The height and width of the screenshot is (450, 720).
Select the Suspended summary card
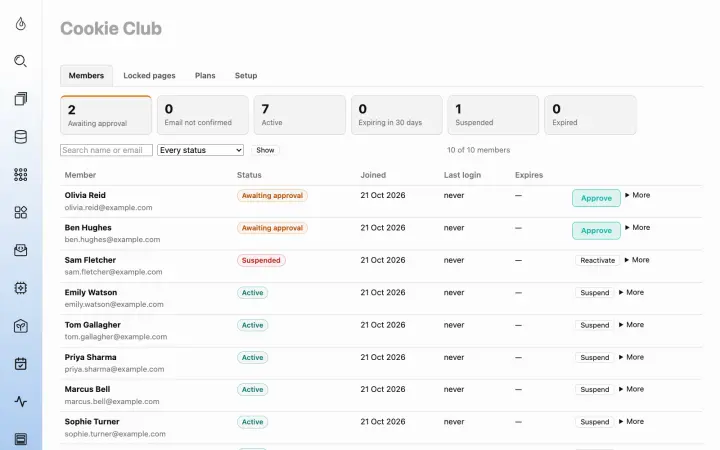[x=493, y=115]
